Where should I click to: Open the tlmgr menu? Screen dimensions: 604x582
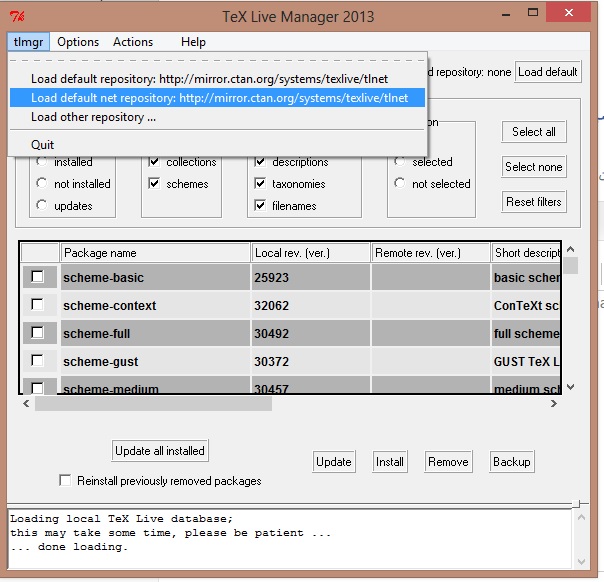tap(28, 42)
